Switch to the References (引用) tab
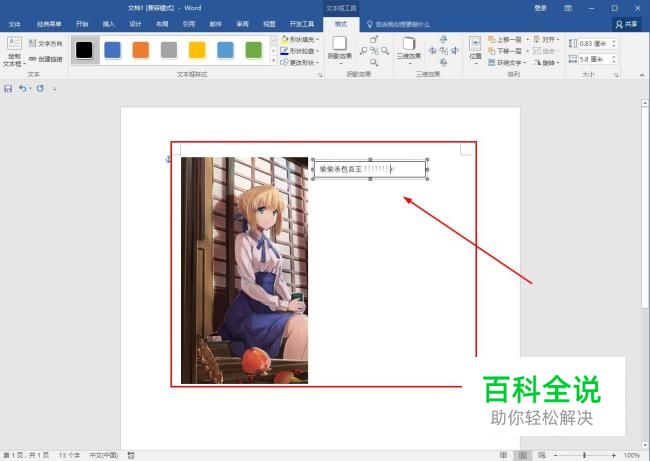The width and height of the screenshot is (650, 461). pos(189,24)
